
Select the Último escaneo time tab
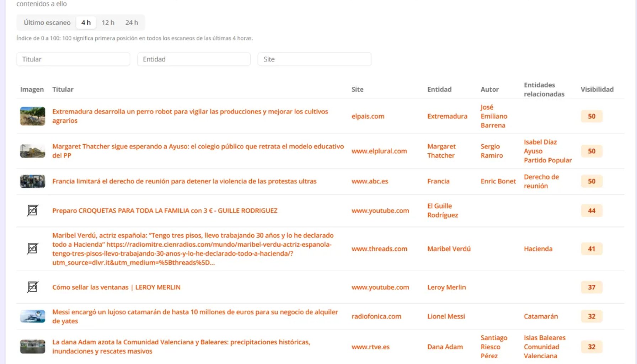tap(47, 22)
